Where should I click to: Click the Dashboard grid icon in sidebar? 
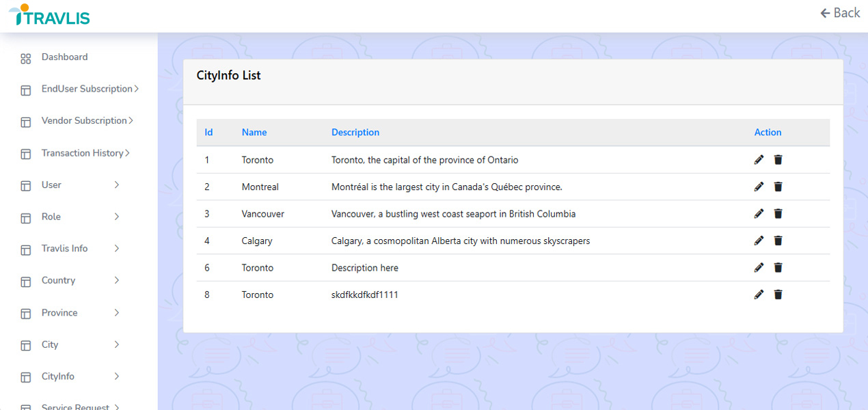coord(26,58)
